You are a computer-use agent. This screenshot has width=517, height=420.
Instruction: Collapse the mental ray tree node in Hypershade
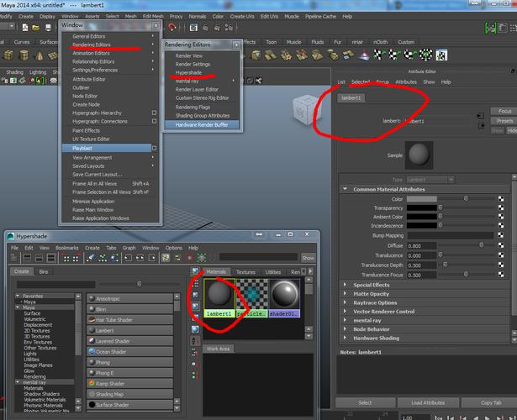pos(18,382)
